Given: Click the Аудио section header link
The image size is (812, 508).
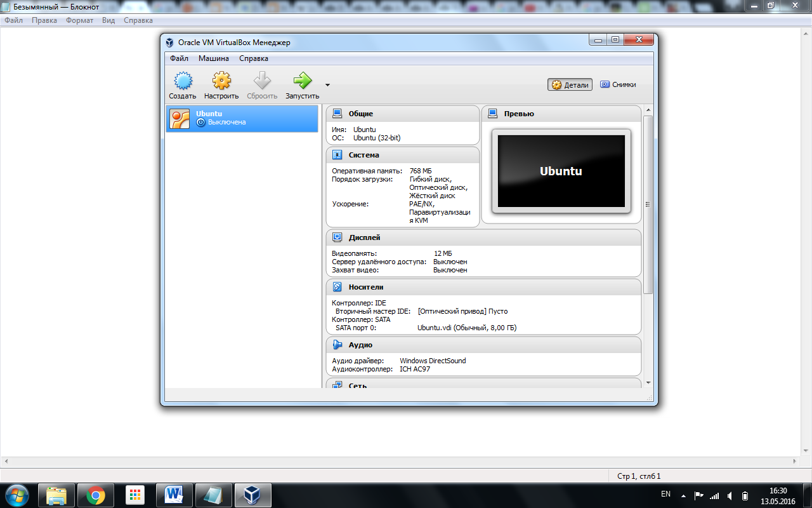Looking at the screenshot, I should click(x=360, y=345).
